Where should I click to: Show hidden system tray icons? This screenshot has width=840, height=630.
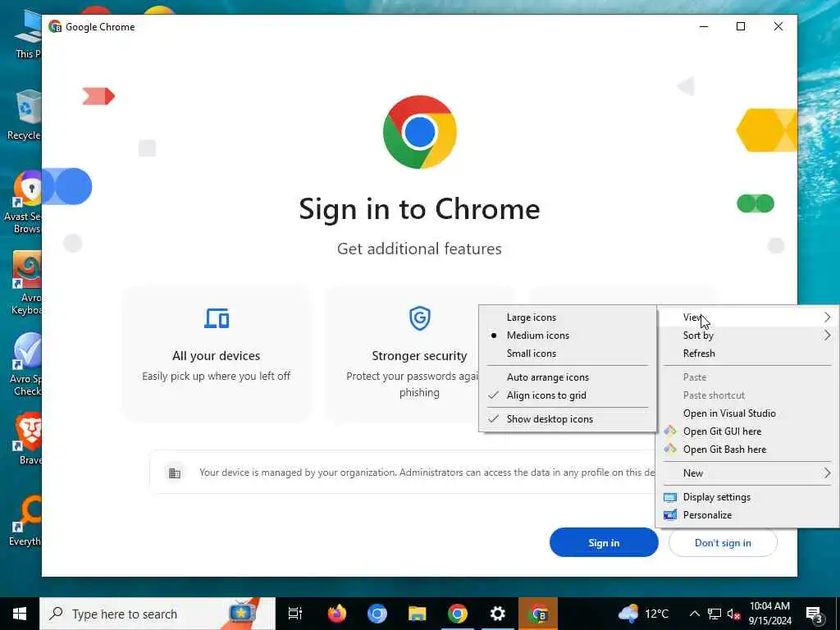(x=694, y=614)
